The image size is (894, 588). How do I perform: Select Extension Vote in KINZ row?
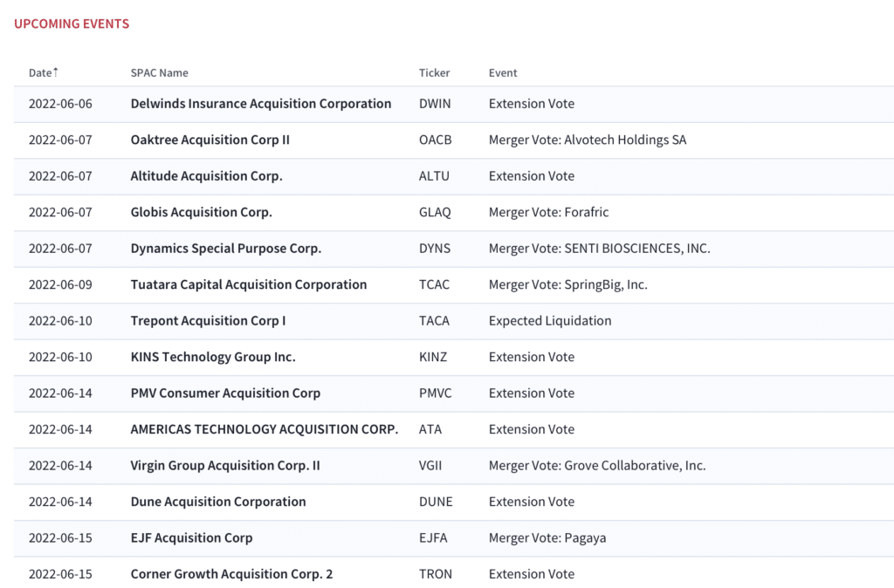tap(532, 357)
